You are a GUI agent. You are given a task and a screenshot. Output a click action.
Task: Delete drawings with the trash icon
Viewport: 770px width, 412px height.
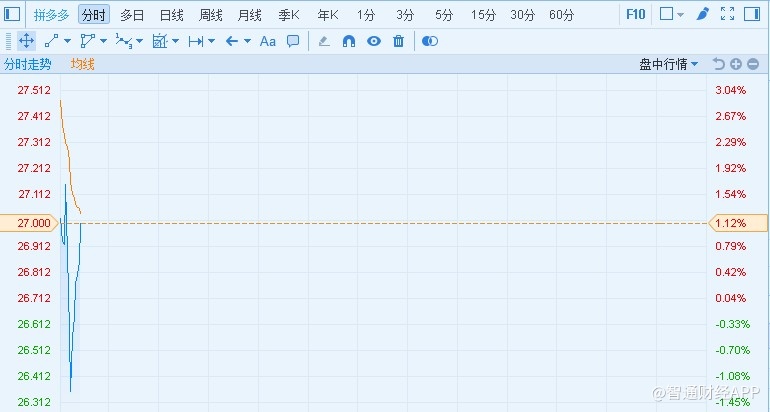tap(398, 41)
